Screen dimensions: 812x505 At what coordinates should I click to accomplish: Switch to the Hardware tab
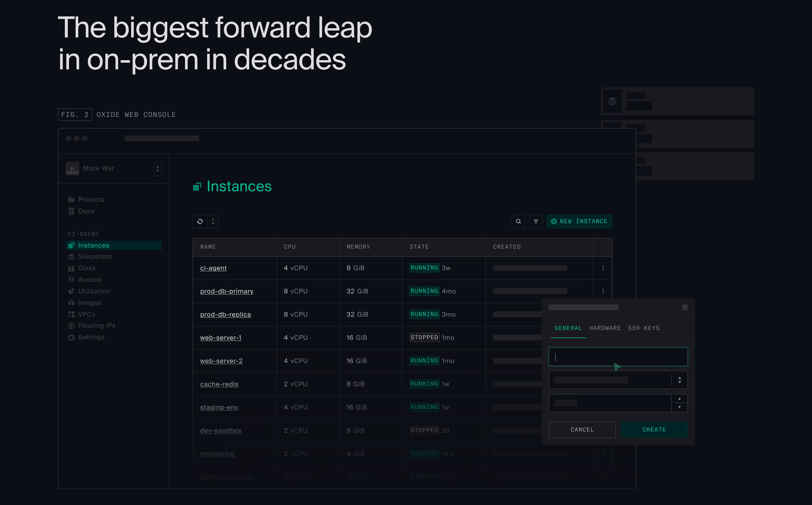605,328
